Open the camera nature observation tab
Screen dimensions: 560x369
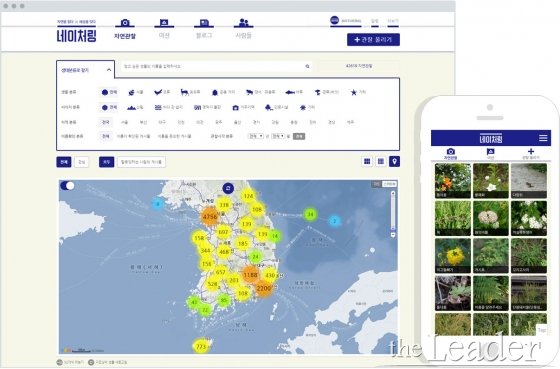coord(125,29)
